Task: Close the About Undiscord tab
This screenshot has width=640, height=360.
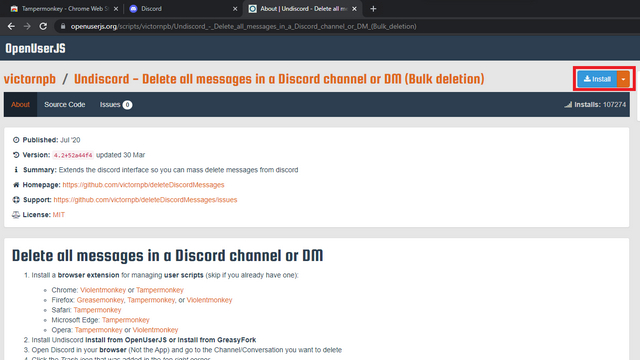Action: tap(354, 9)
